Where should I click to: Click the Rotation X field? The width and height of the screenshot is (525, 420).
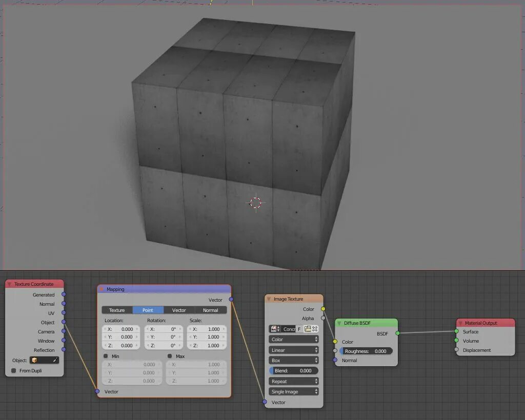(x=164, y=329)
